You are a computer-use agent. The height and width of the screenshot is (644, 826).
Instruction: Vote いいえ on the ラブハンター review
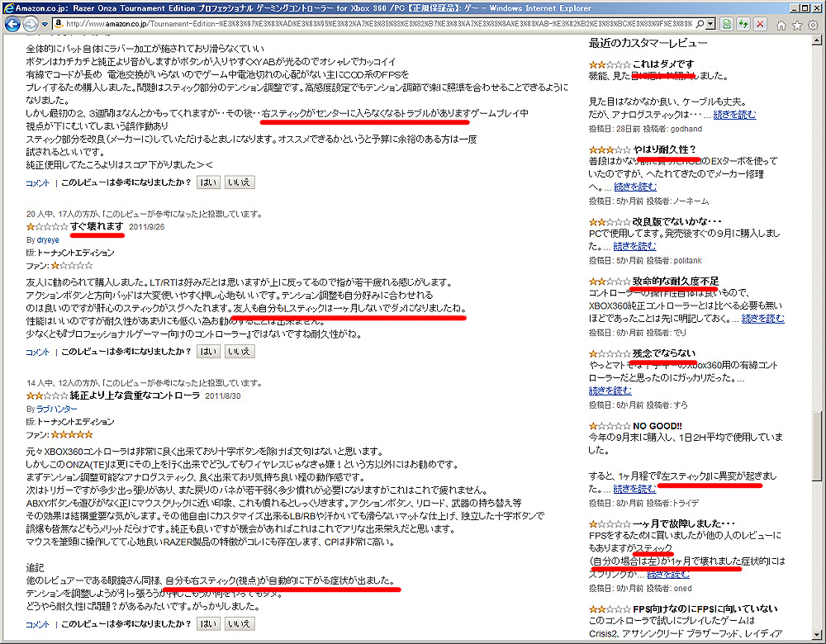coord(240,623)
